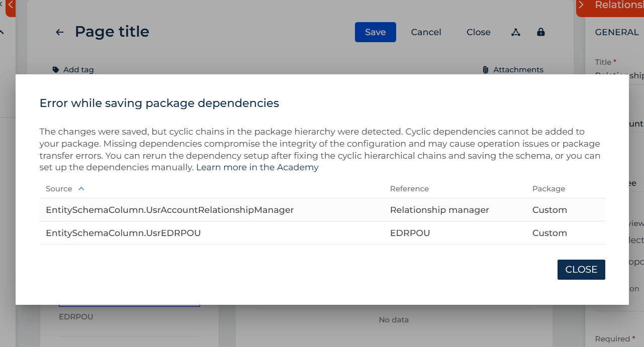Collapse the orange Relationship panel chevron
The height and width of the screenshot is (347, 644).
coord(582,5)
